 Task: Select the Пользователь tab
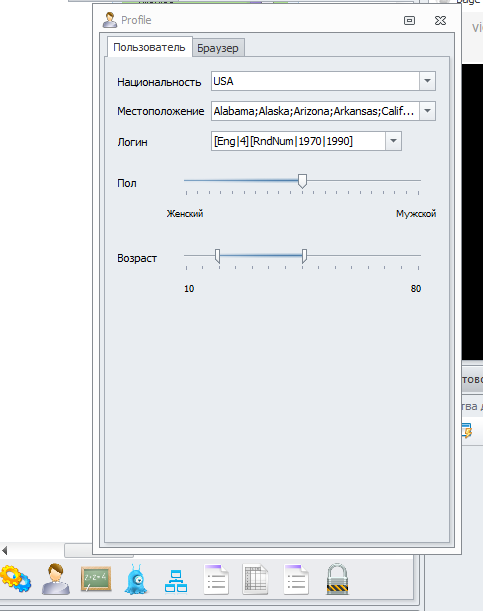[149, 47]
